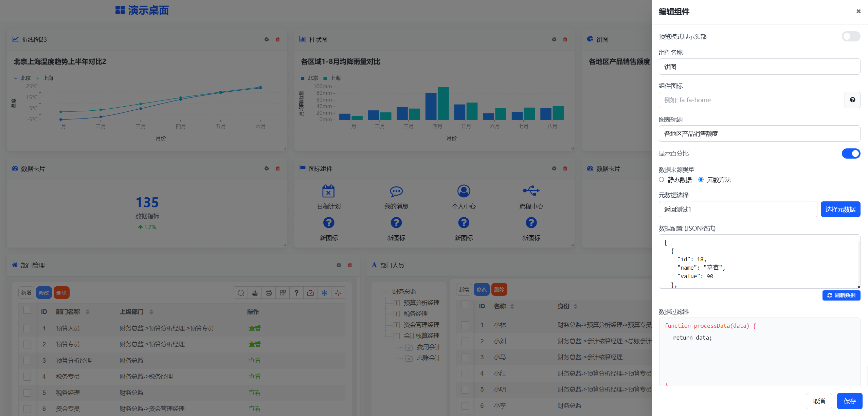Click the search icon in department toolbar
Screen dimensions: 868x416
[x=241, y=293]
